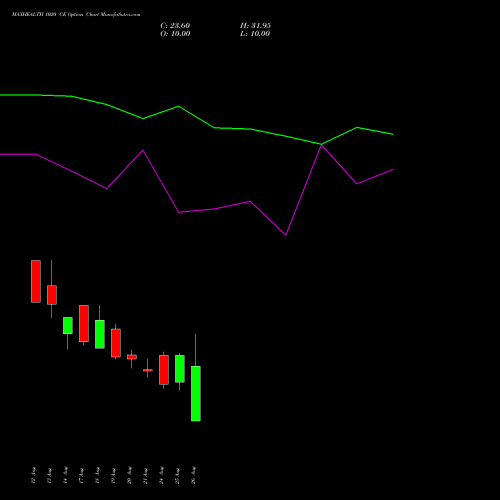Select the 18 Aug date label

[x=97, y=475]
